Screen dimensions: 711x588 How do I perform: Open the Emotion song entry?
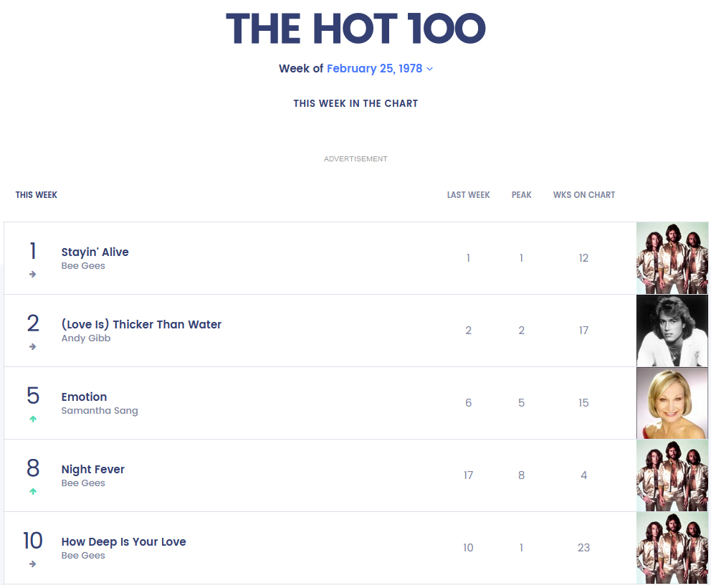84,397
